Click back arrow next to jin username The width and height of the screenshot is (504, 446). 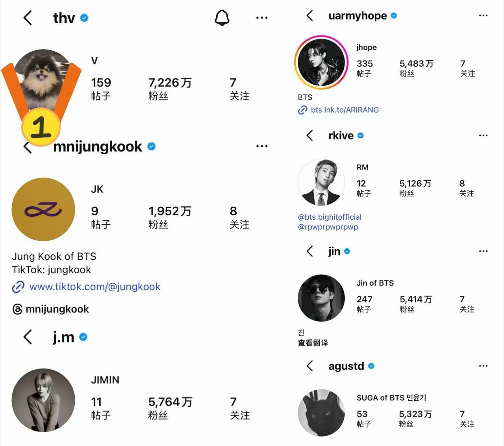pos(310,251)
